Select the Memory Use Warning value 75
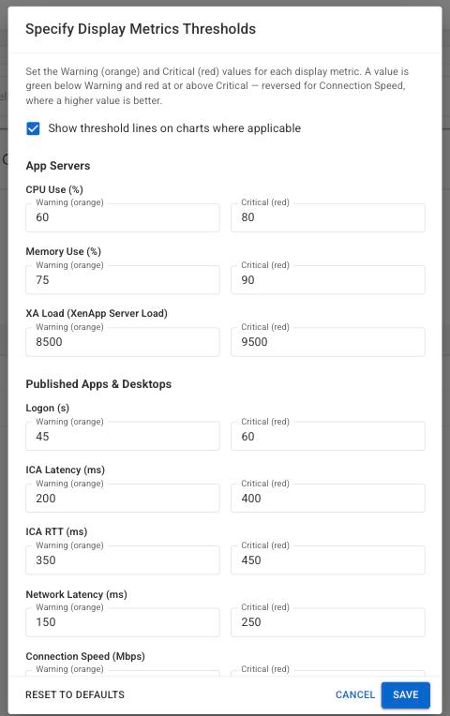The height and width of the screenshot is (716, 450). 122,280
